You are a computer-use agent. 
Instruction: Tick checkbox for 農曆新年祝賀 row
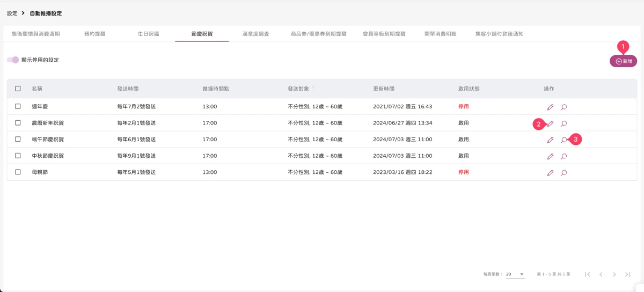point(18,123)
